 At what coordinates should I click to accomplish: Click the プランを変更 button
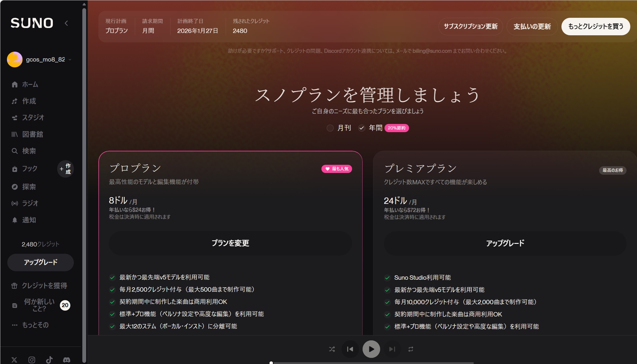click(x=230, y=243)
